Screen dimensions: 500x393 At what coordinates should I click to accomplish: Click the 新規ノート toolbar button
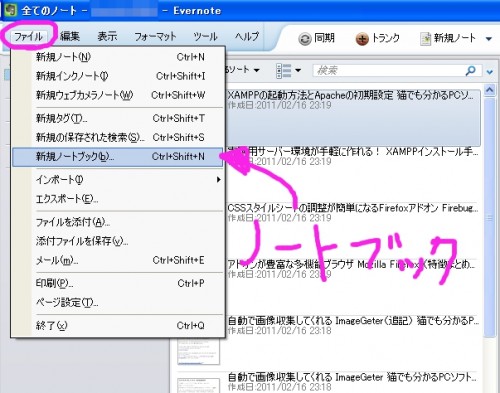(447, 39)
